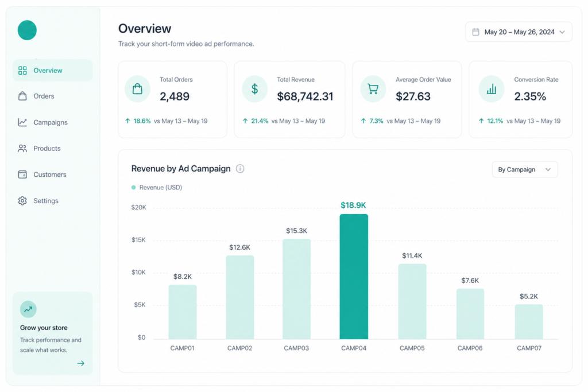
Task: Select the CAMP02 bar
Action: pos(240,297)
